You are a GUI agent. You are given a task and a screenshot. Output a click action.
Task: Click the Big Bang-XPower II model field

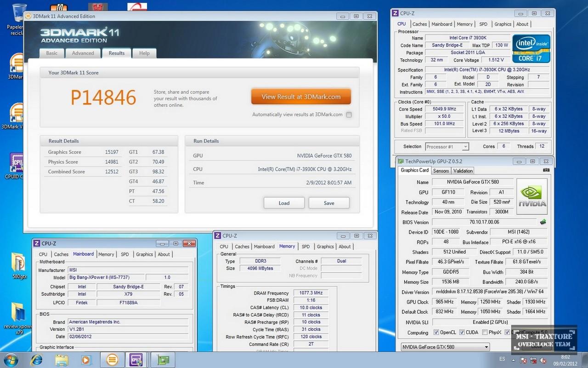pyautogui.click(x=106, y=277)
